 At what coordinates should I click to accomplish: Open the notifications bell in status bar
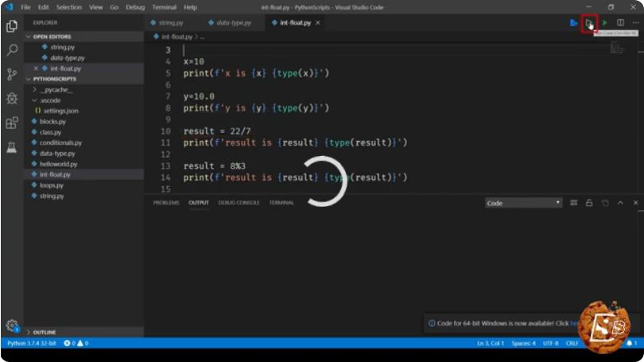631,343
